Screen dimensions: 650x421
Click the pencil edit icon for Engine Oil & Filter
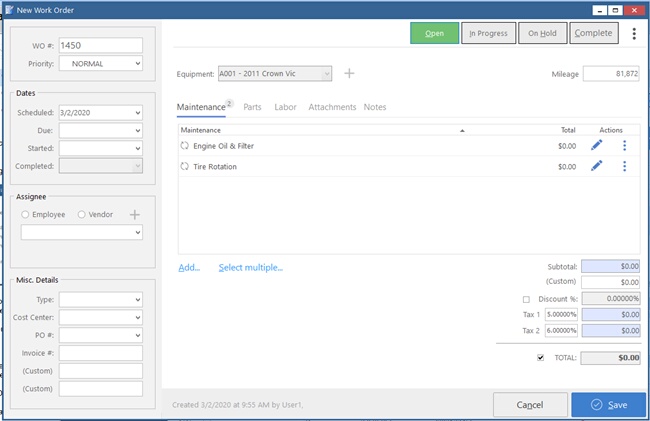(597, 145)
